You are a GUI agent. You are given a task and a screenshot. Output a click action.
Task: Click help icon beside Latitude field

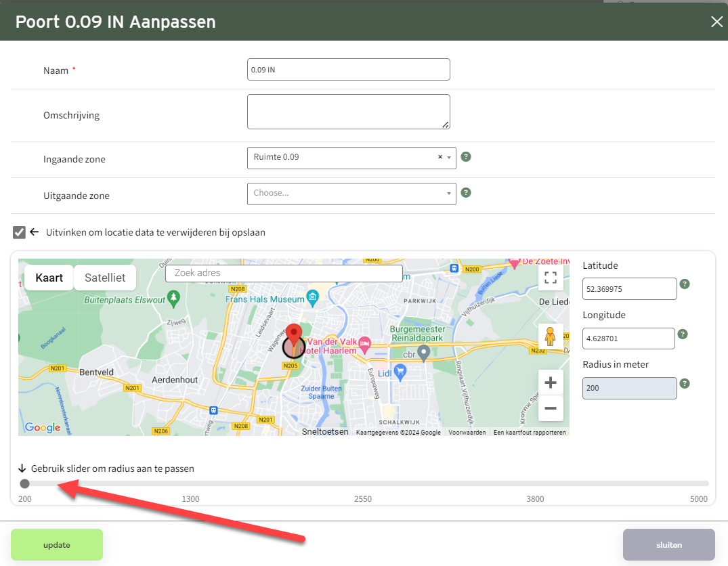pos(685,284)
